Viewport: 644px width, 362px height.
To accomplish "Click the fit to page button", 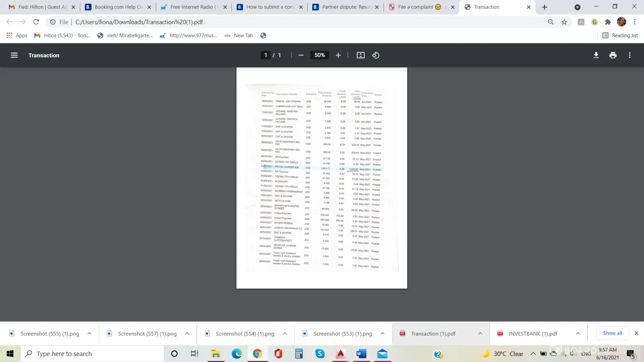I will (360, 55).
